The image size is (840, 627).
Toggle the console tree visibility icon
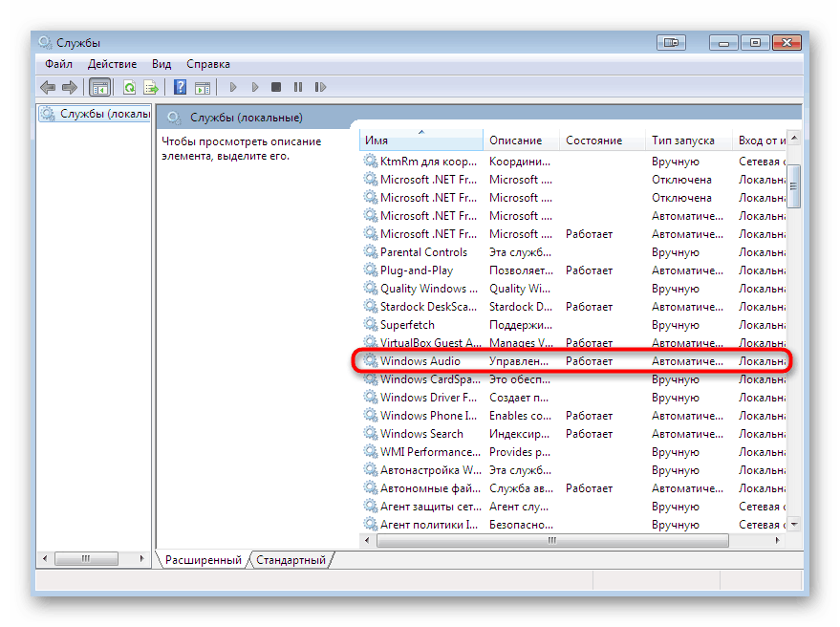click(100, 87)
